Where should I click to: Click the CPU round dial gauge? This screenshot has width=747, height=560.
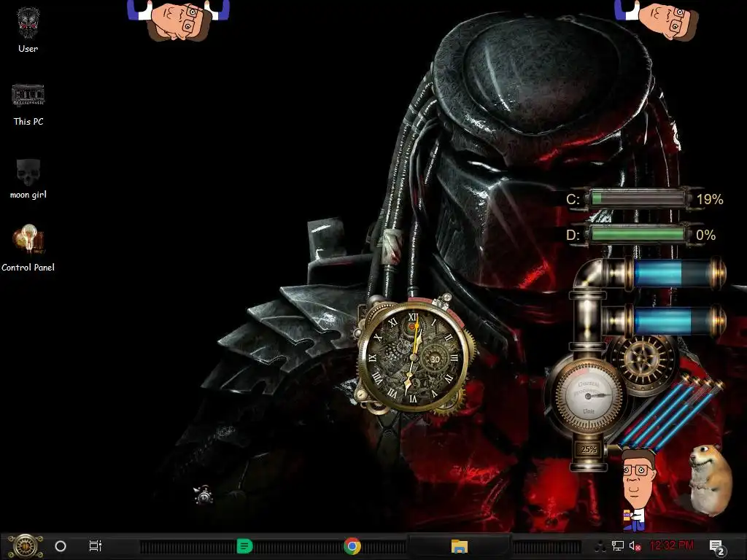click(x=588, y=396)
